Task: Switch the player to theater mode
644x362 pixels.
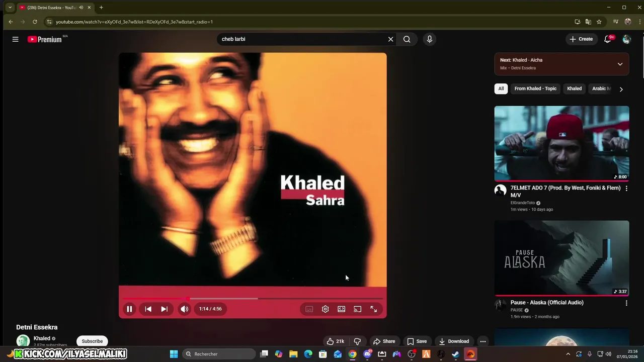Action: tap(341, 309)
